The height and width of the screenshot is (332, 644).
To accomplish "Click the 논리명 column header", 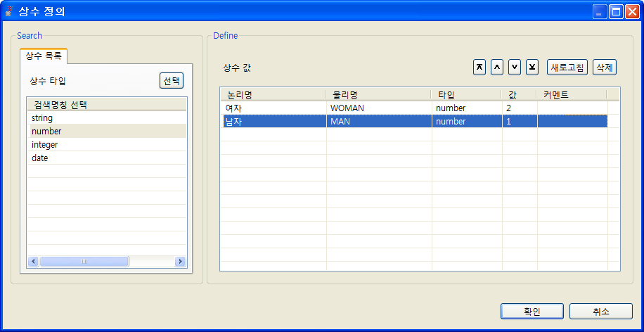I will 273,95.
